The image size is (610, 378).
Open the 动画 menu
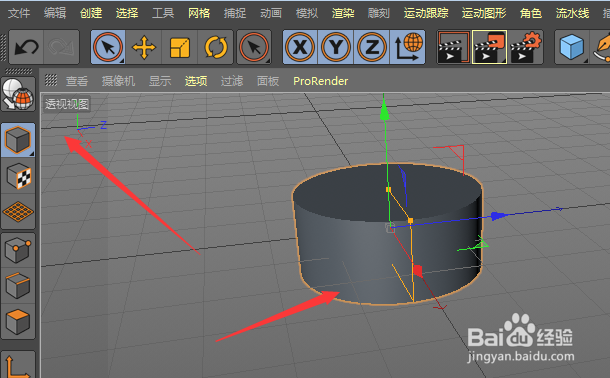271,13
